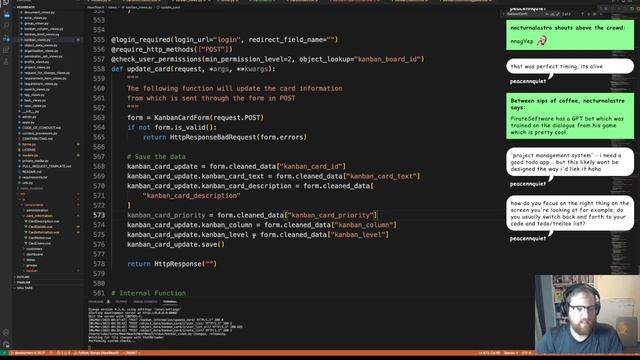
Task: Expand the dashboard folder
Action: click(x=34, y=254)
